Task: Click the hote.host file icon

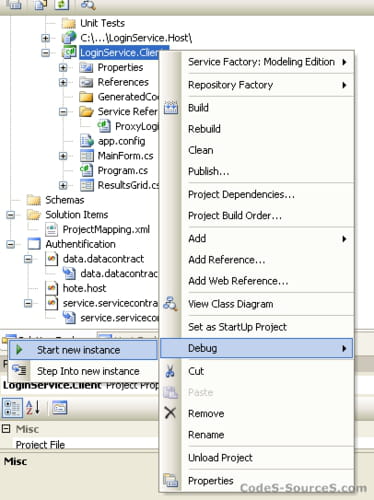Action: tap(51, 288)
